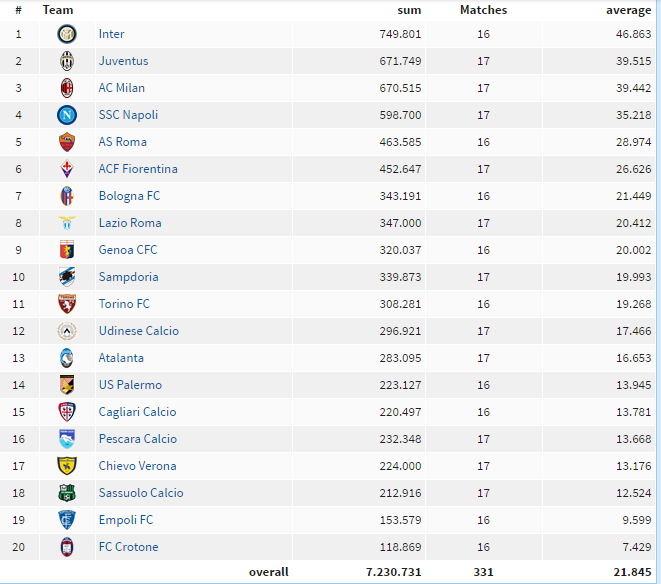
Task: Open the Bologna FC team link
Action: pos(129,196)
